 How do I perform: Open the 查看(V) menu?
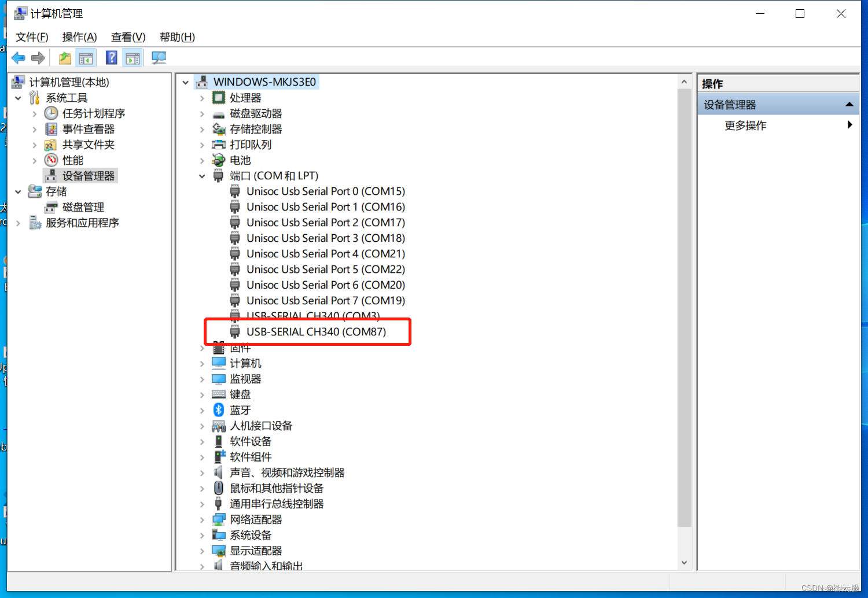click(128, 37)
